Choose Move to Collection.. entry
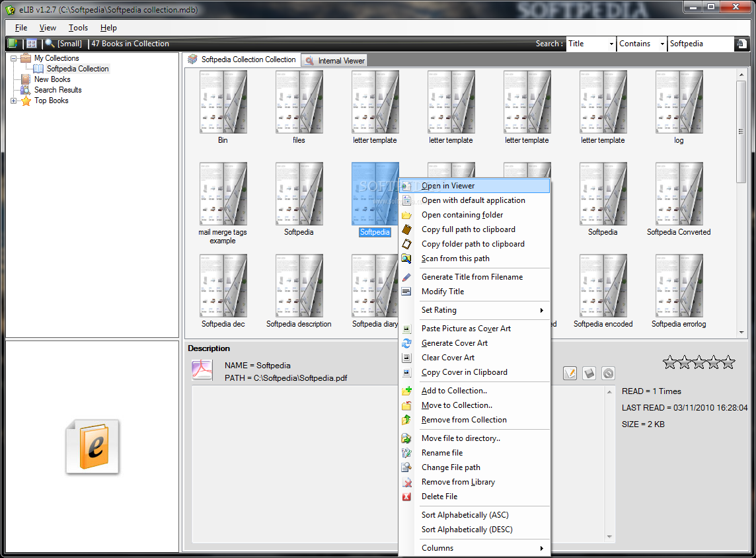Screen dimensions: 756x558 pyautogui.click(x=474, y=405)
